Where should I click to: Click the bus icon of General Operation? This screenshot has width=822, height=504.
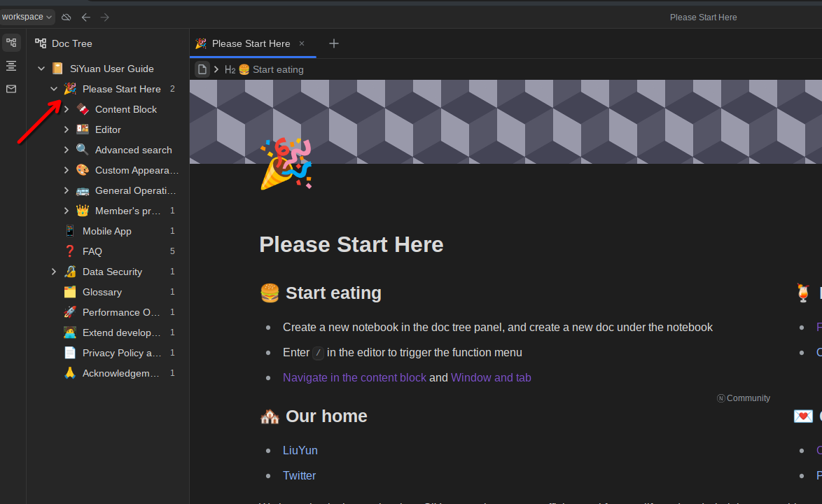point(83,190)
